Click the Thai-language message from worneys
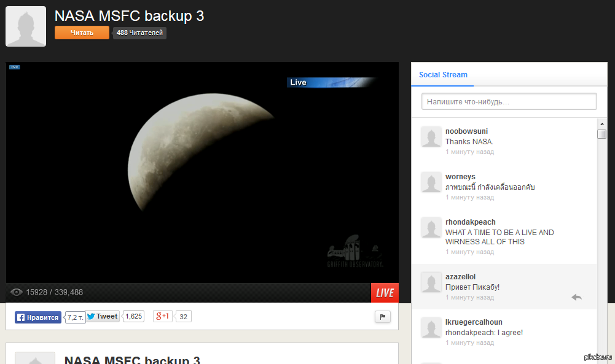Image resolution: width=615 pixels, height=364 pixels. point(490,187)
